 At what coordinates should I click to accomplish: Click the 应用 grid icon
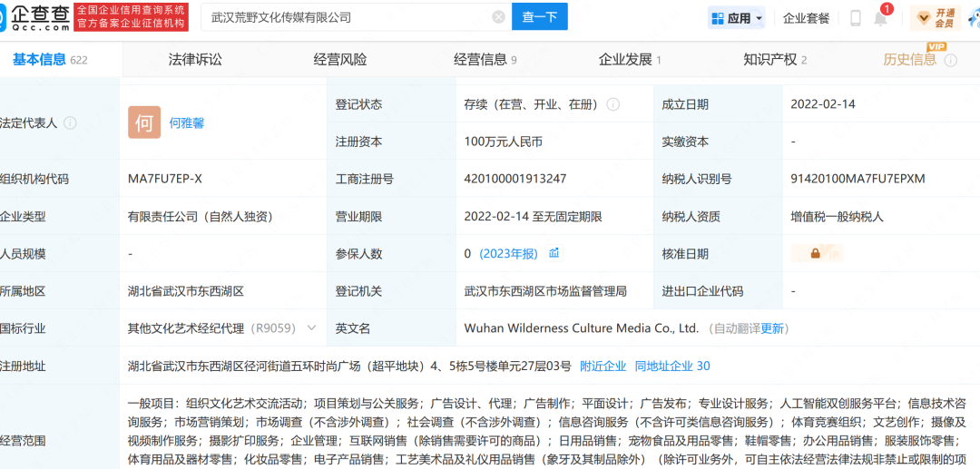717,18
